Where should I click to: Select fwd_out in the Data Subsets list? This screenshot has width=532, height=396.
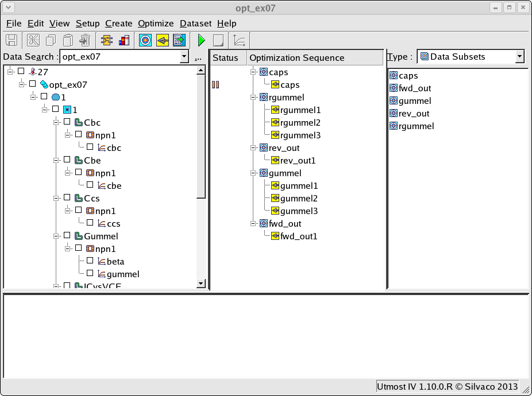pos(410,88)
